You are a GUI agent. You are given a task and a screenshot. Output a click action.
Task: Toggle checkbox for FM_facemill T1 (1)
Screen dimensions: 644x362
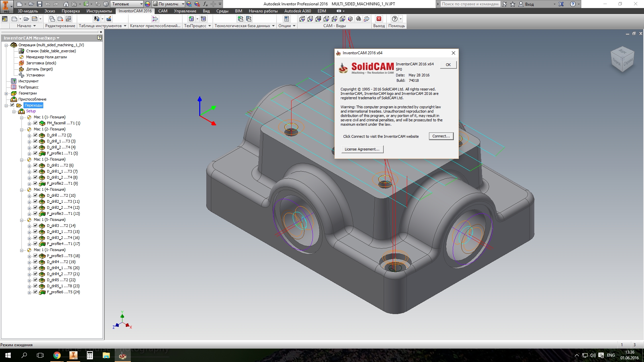point(35,123)
